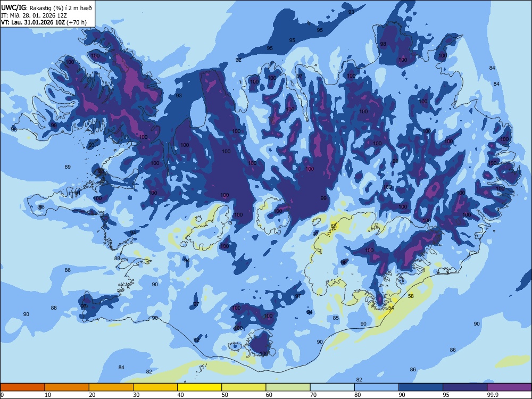Click the header title 'Rakastig (%) í 2 m hæð'
Screen dimensions: 532x399
[x=61, y=8]
